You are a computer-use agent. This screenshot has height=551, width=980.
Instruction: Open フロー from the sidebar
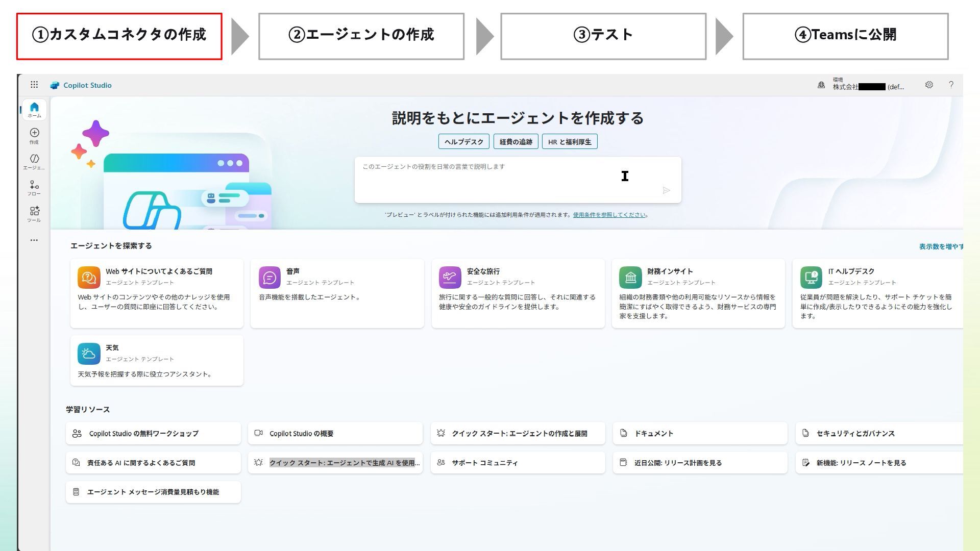click(x=34, y=188)
